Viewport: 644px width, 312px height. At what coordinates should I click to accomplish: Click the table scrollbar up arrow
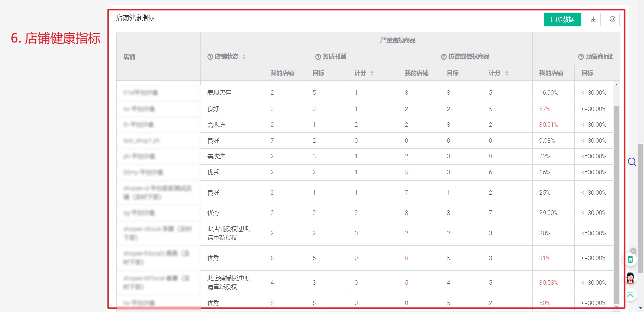click(x=616, y=85)
